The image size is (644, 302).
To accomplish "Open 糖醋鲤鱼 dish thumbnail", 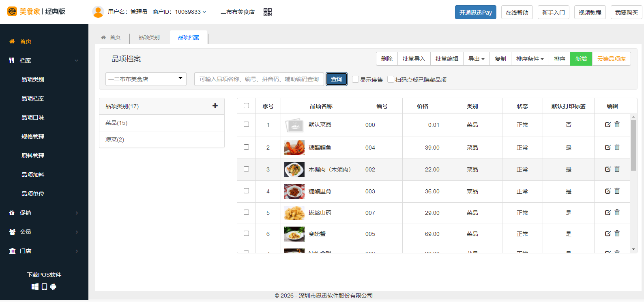I will click(294, 148).
